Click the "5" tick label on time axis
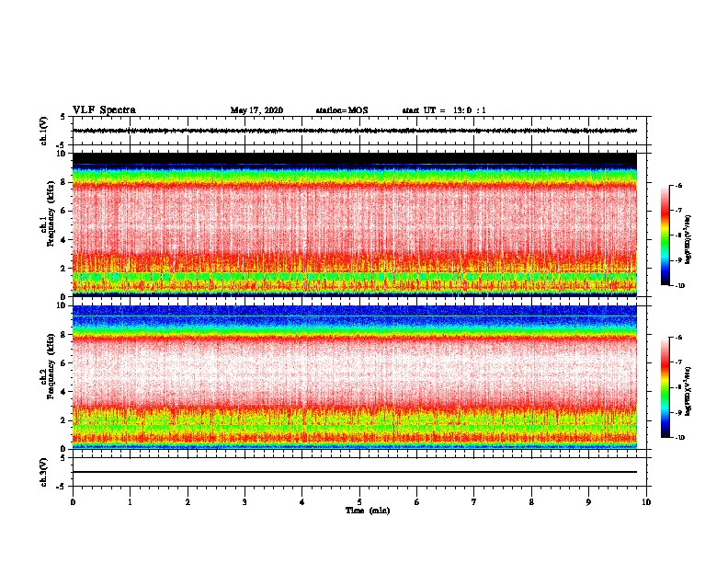728x563 pixels. (x=359, y=502)
